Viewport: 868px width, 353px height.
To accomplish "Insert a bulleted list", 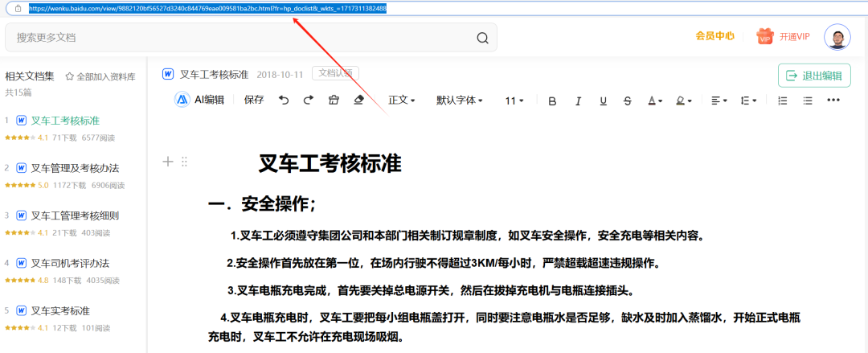I will [x=808, y=101].
